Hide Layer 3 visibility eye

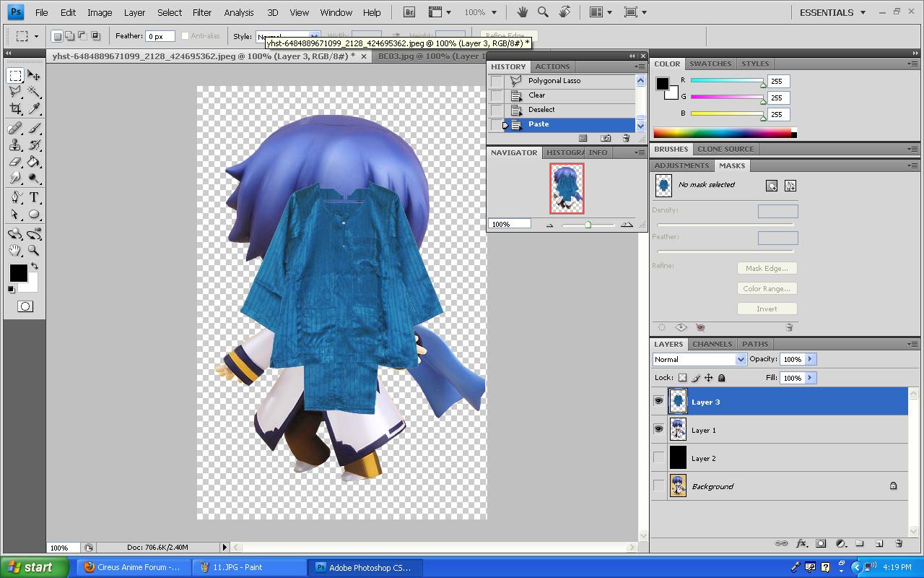point(658,401)
